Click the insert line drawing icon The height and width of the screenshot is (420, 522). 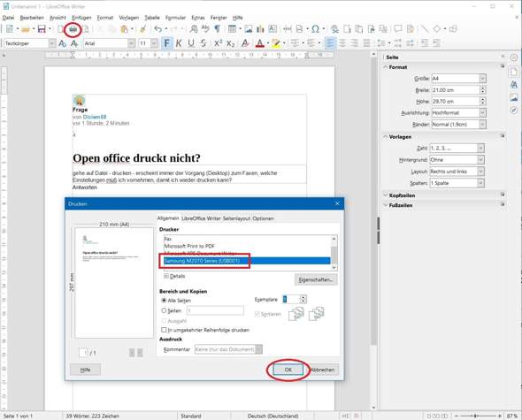(425, 29)
